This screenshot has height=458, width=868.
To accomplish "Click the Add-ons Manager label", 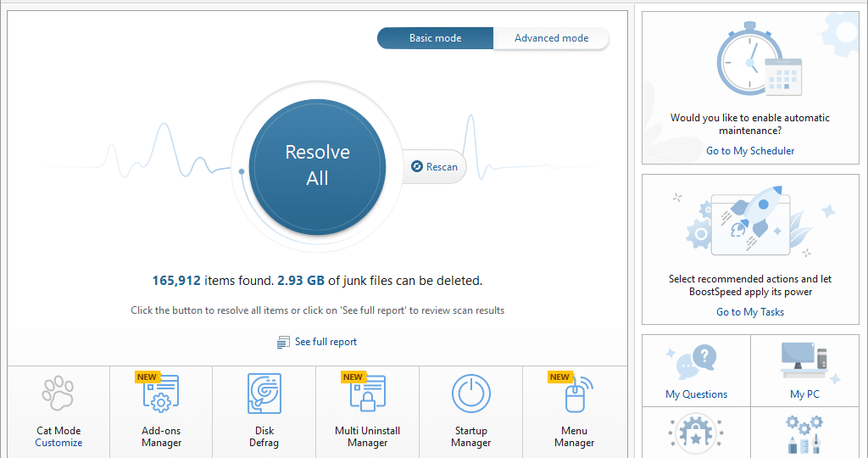I will point(161,437).
